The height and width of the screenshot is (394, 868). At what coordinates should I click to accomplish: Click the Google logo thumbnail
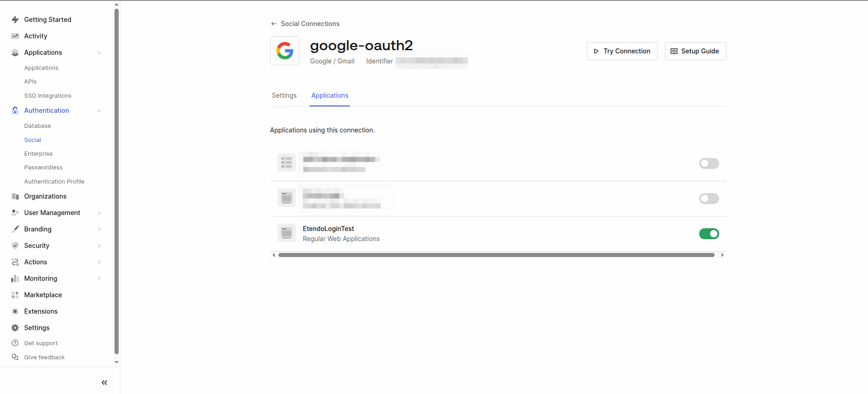coord(285,51)
